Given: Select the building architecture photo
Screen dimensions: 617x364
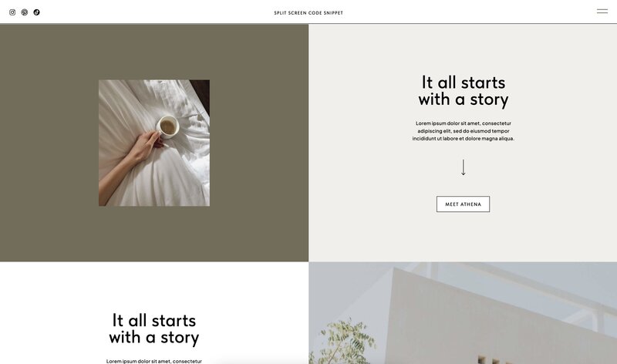Looking at the screenshot, I should pos(463,313).
